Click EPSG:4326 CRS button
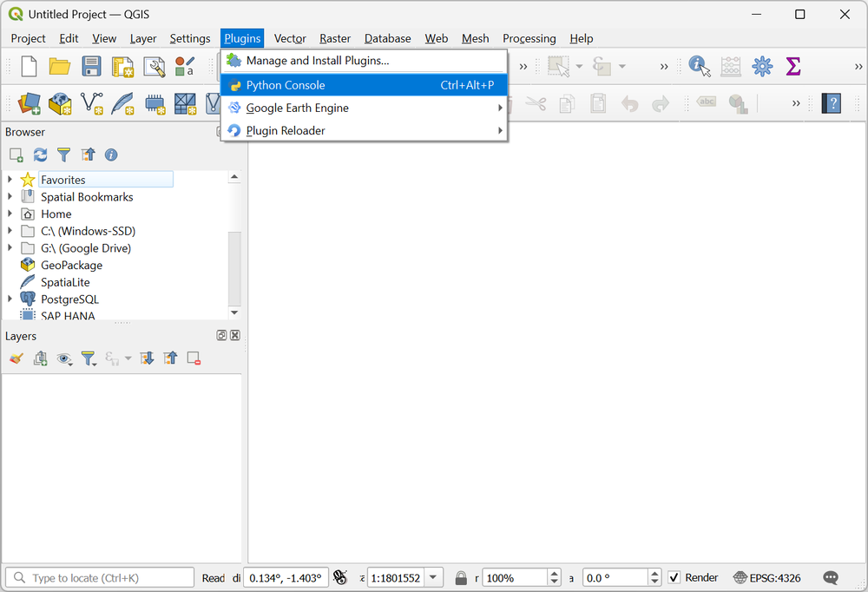Viewport: 868px width, 592px height. click(767, 578)
